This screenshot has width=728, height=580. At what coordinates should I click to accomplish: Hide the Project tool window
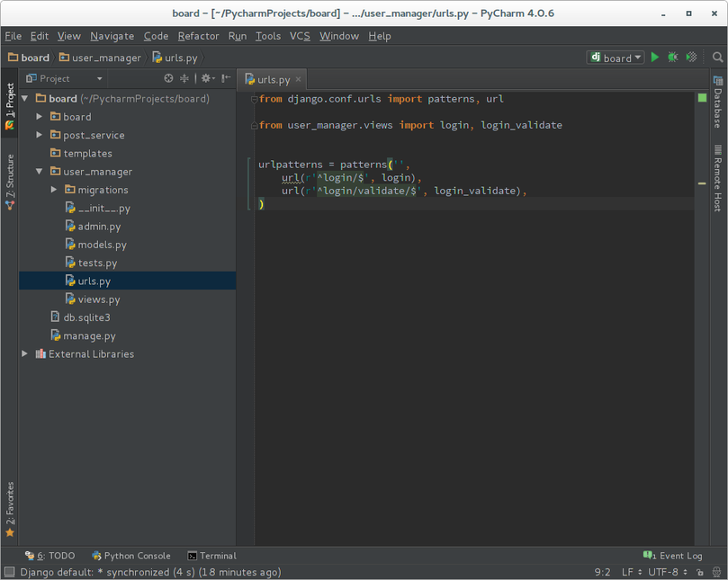point(226,78)
